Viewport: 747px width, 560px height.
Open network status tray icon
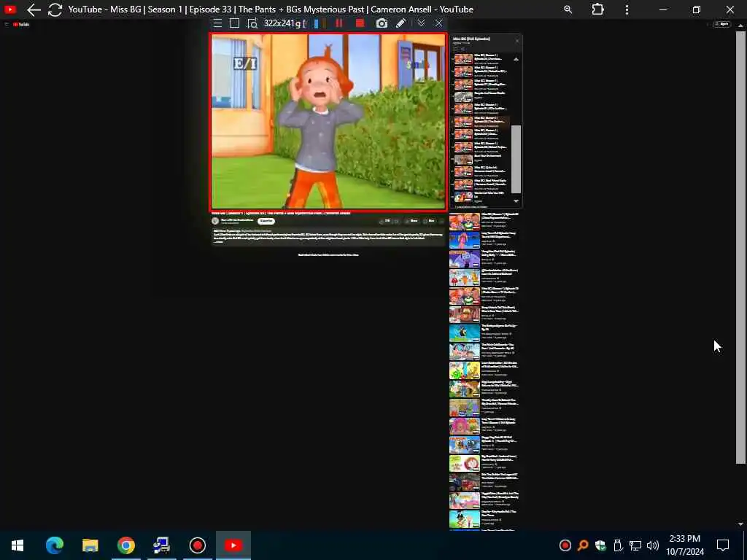[635, 545]
